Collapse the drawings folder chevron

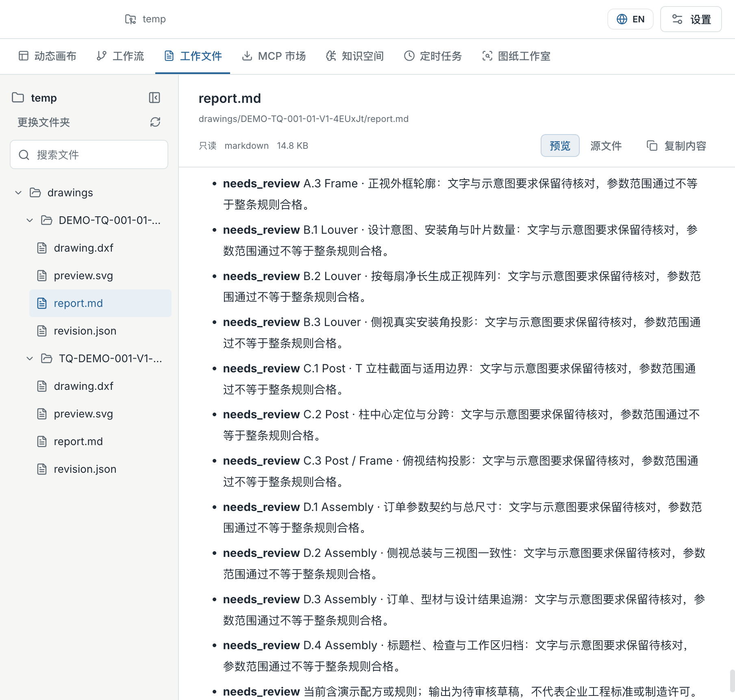coord(18,192)
